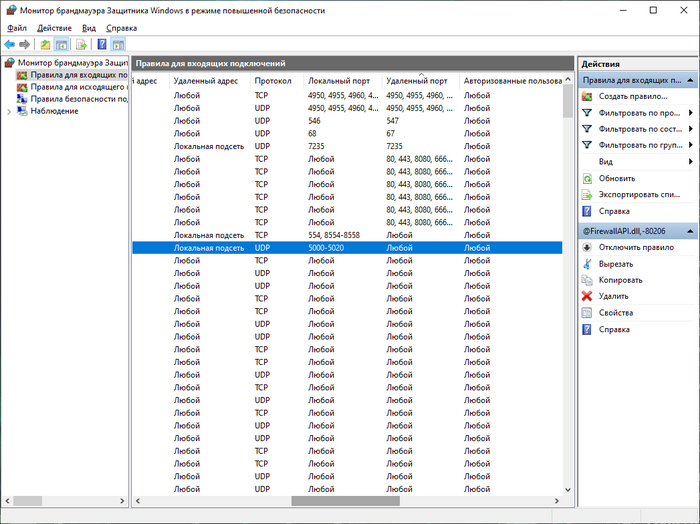700x524 pixels.
Task: Open the Действие menu
Action: (54, 28)
